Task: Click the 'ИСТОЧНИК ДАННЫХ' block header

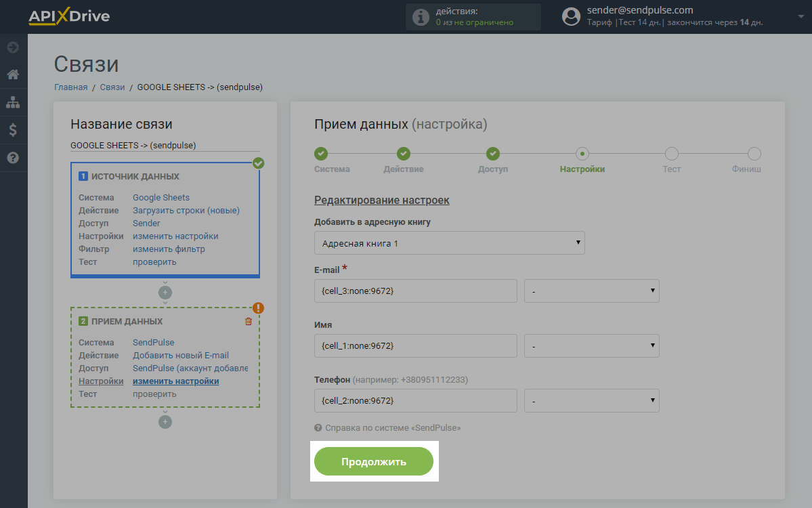Action: [x=135, y=177]
